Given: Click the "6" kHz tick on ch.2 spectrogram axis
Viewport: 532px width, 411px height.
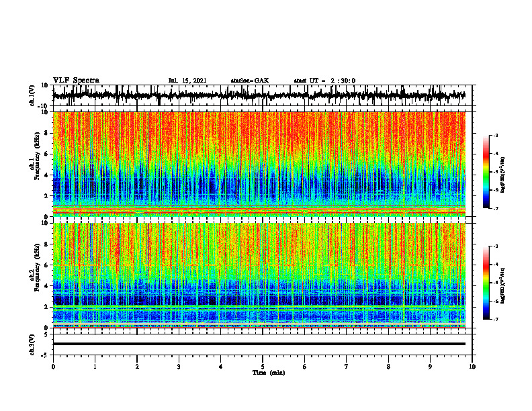Looking at the screenshot, I should point(47,265).
